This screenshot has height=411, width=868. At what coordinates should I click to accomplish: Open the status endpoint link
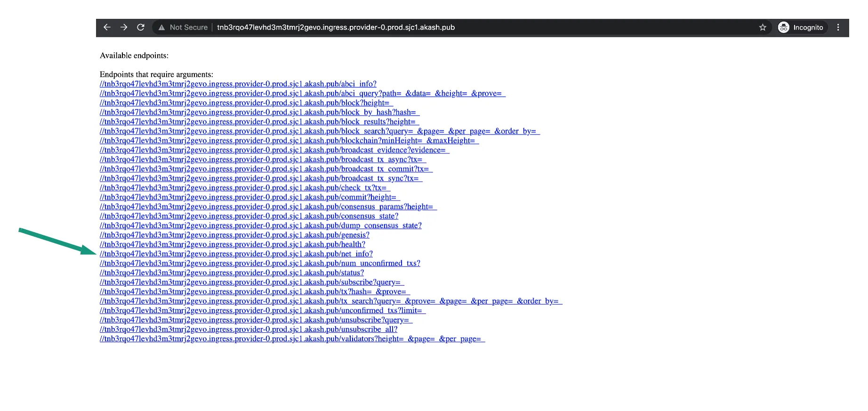[x=232, y=273]
